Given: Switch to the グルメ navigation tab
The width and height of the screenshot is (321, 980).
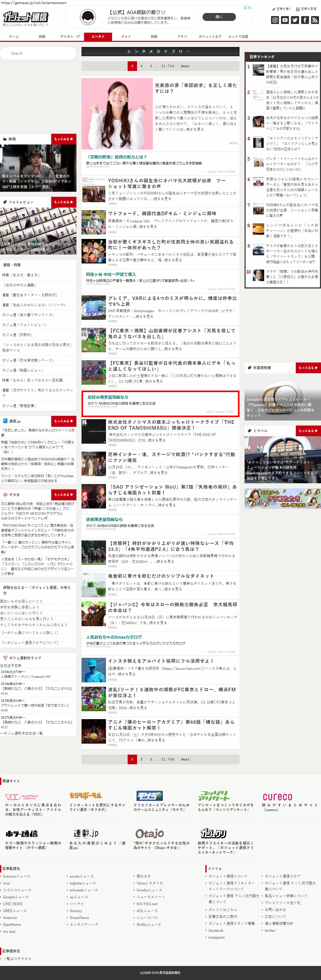Looking at the screenshot, I should tap(126, 37).
